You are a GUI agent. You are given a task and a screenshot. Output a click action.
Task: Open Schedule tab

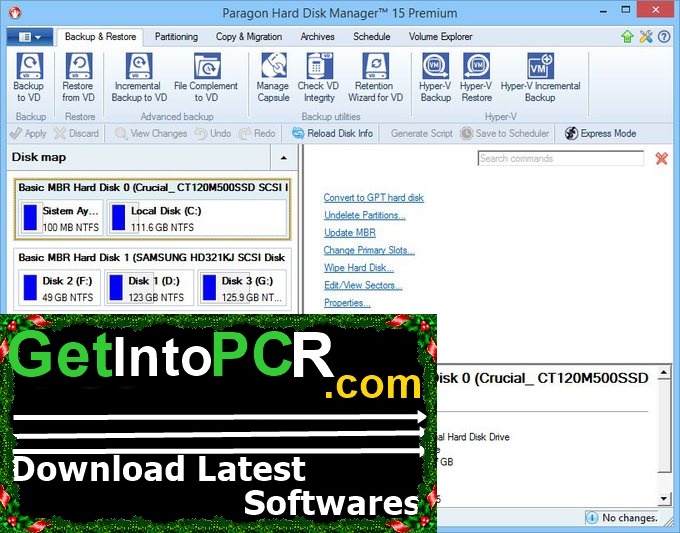pyautogui.click(x=372, y=37)
